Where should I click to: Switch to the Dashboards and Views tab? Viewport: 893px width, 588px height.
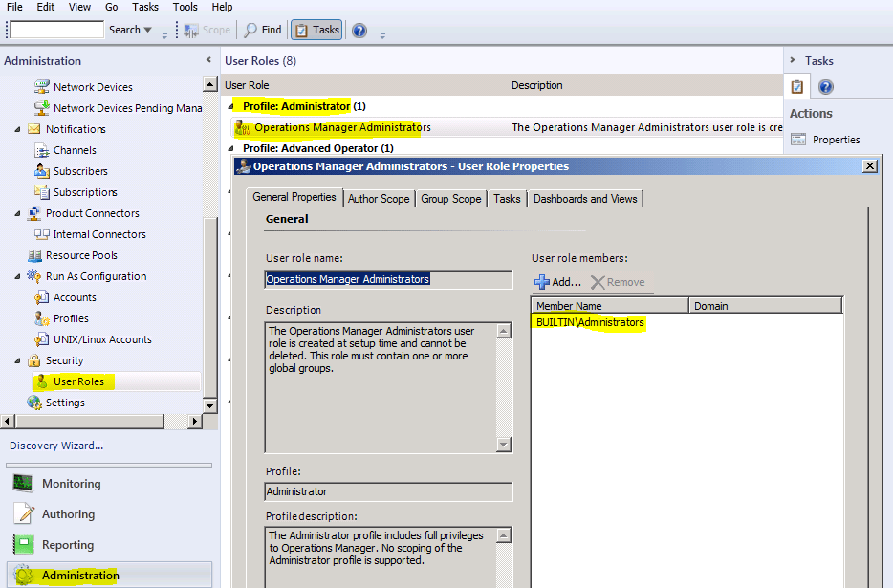(x=585, y=199)
